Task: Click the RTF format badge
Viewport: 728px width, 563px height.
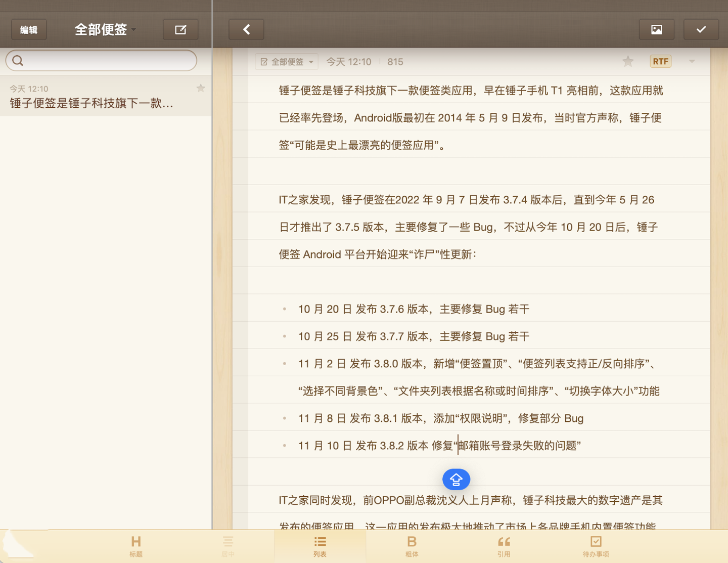Action: point(660,62)
